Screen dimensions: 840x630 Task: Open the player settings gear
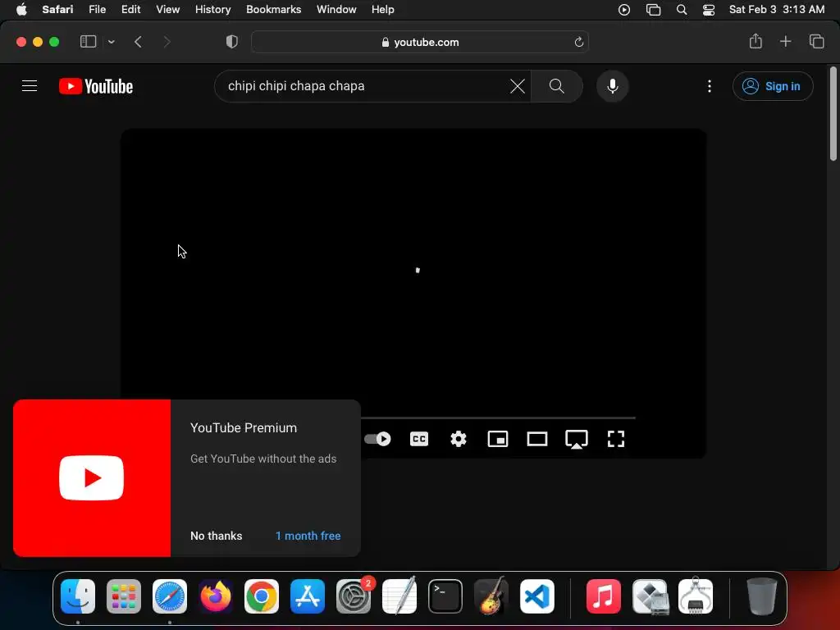(458, 439)
